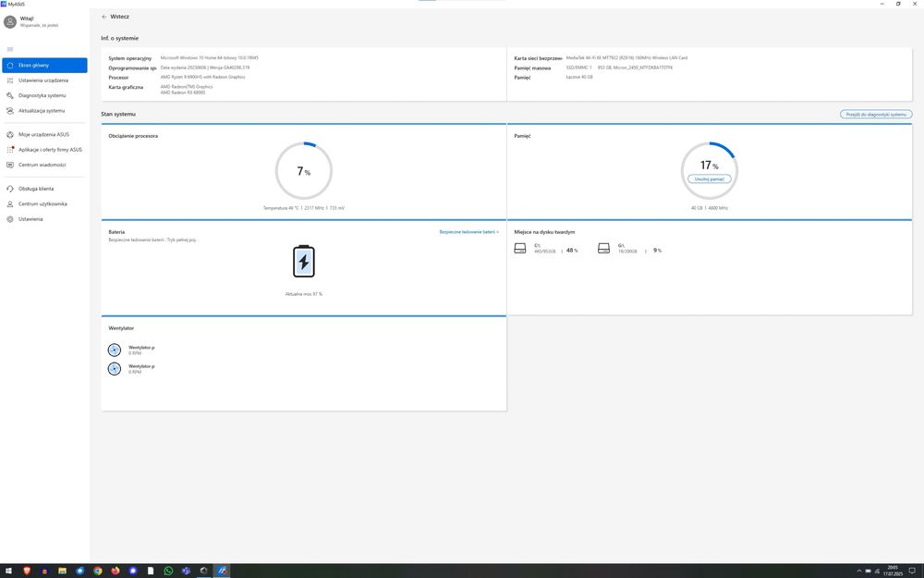The image size is (924, 578).
Task: Click the 40 GB 4800 MHz memory readout
Action: 709,208
